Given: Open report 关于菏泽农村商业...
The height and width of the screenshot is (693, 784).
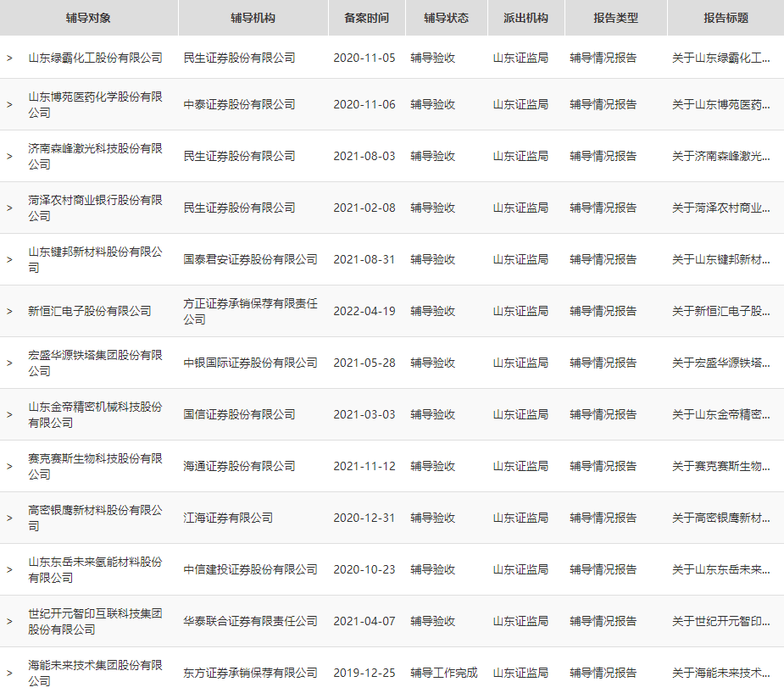Looking at the screenshot, I should (x=721, y=208).
